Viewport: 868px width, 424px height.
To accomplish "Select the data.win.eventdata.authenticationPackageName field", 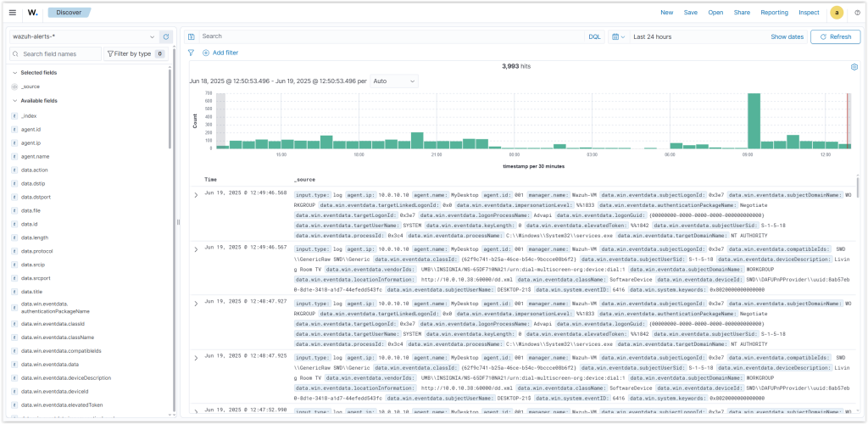I will [55, 308].
